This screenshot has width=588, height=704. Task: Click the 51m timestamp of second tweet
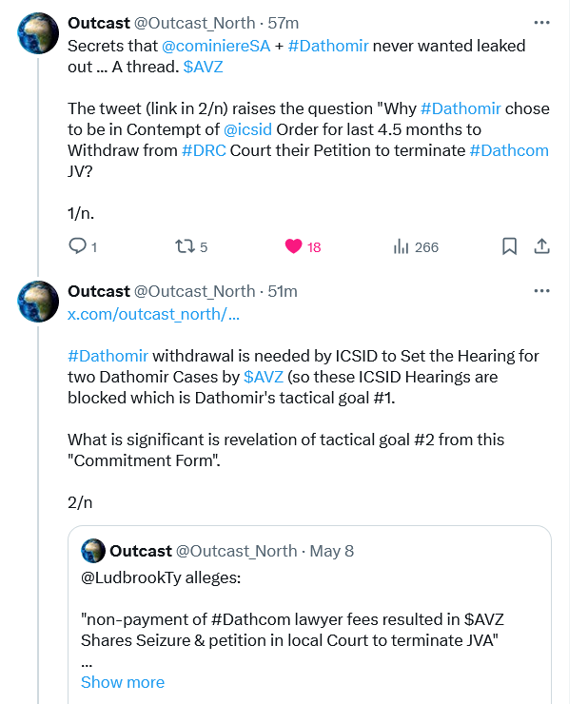[283, 291]
